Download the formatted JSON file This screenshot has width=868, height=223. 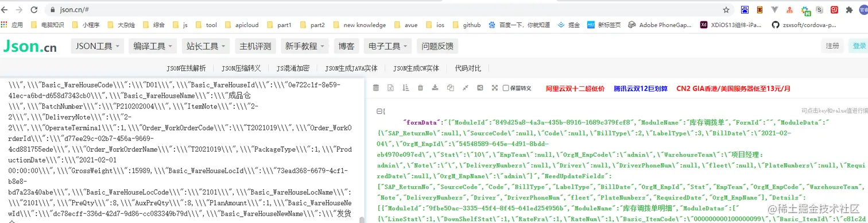pyautogui.click(x=435, y=88)
